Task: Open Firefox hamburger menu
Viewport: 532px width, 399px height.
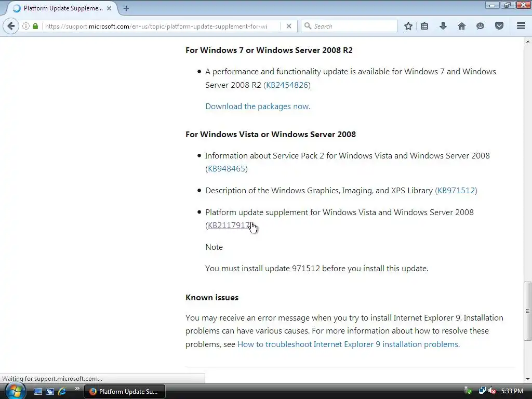Action: tap(521, 26)
